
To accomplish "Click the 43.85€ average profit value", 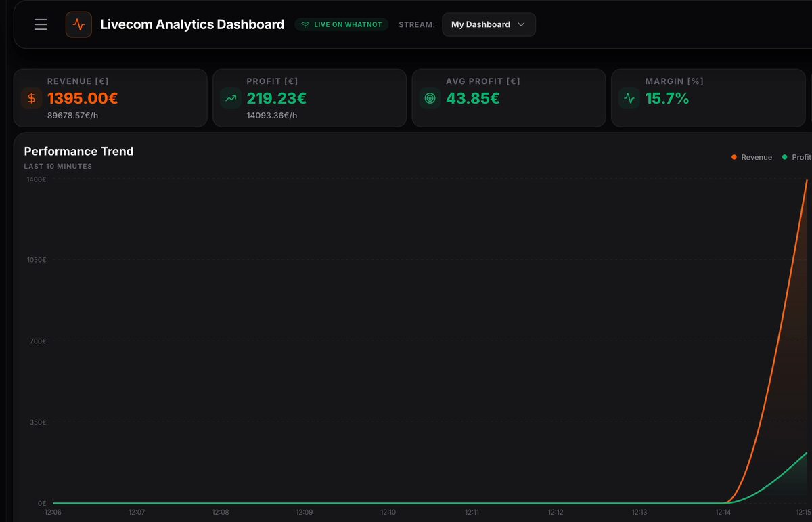I will pos(473,98).
